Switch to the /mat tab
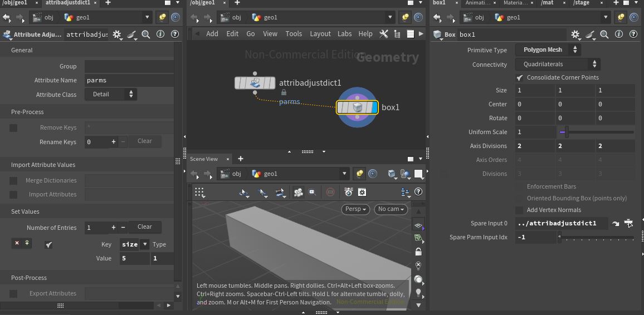The height and width of the screenshot is (315, 644). [547, 3]
